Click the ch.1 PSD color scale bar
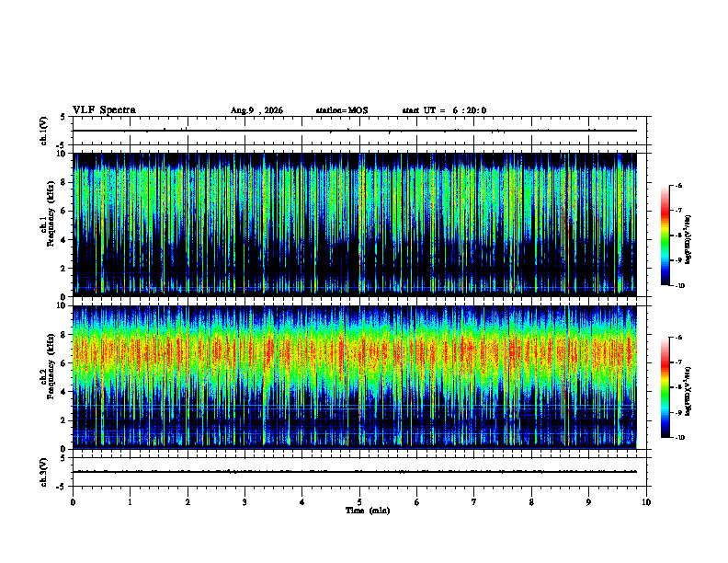 pos(665,236)
